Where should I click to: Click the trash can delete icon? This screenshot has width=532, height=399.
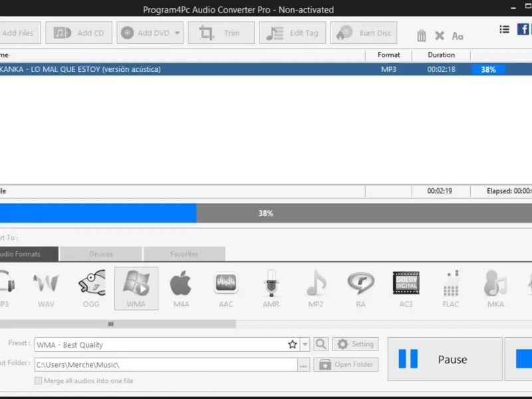tap(422, 35)
